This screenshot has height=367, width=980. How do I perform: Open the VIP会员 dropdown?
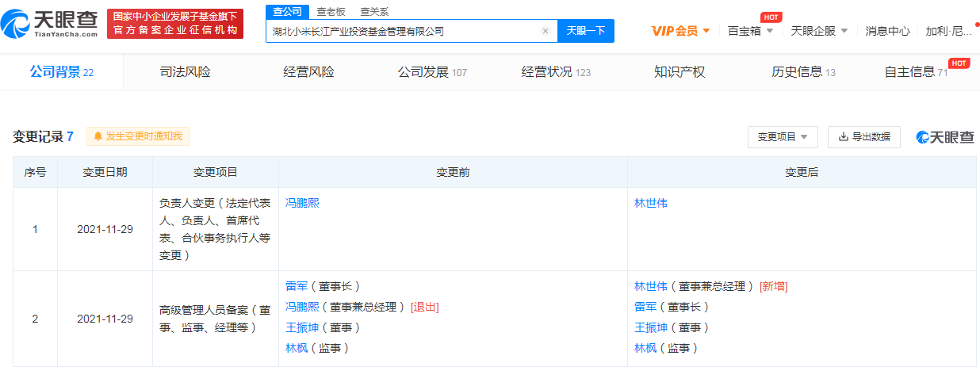tap(680, 31)
